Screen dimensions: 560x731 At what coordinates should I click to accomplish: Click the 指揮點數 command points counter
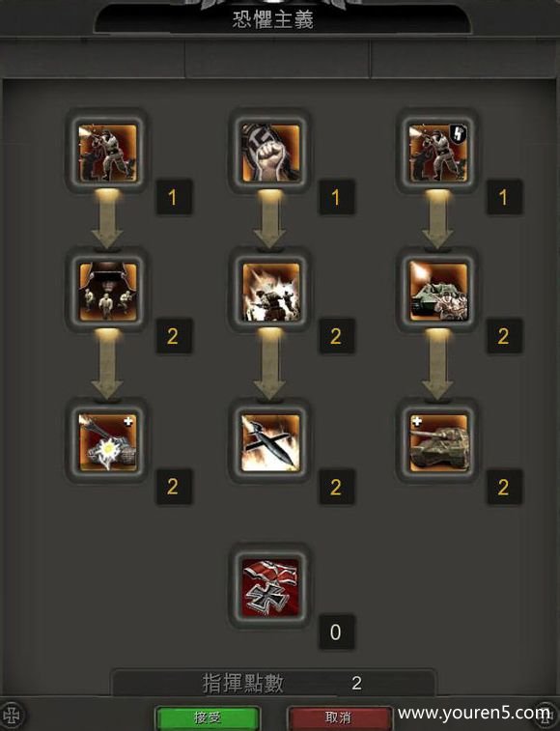pos(273,684)
